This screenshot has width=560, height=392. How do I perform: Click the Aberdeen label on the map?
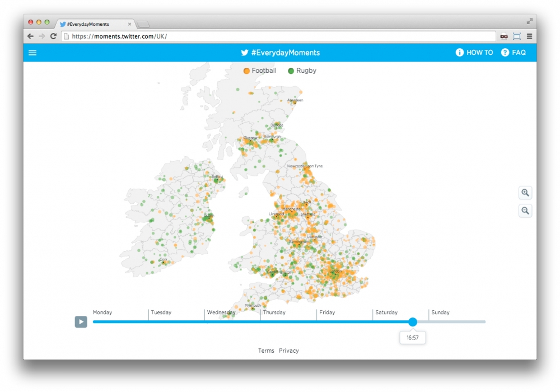(295, 100)
